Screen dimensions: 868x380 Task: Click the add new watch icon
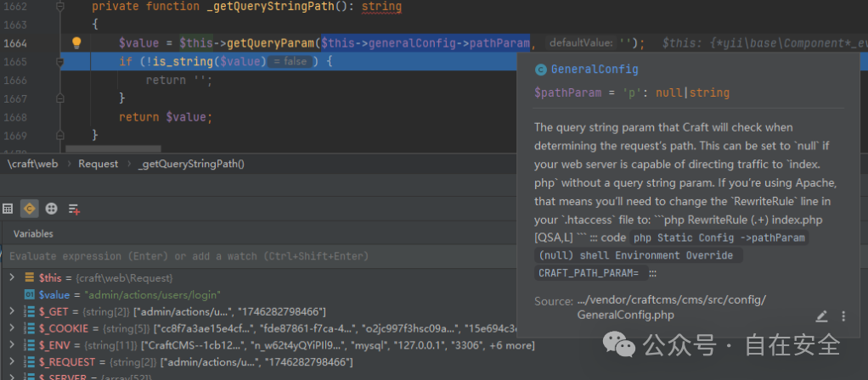[x=74, y=209]
